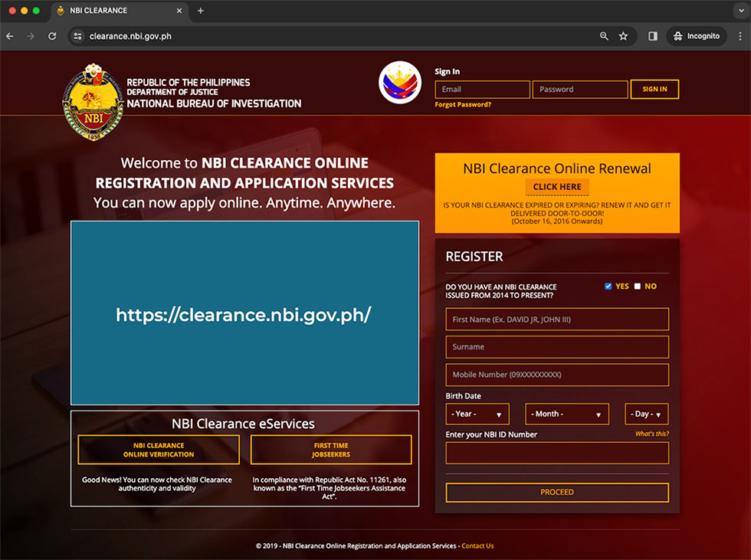Click the First Time Jobseekers Assistance Act description
The image size is (751, 560).
[330, 488]
